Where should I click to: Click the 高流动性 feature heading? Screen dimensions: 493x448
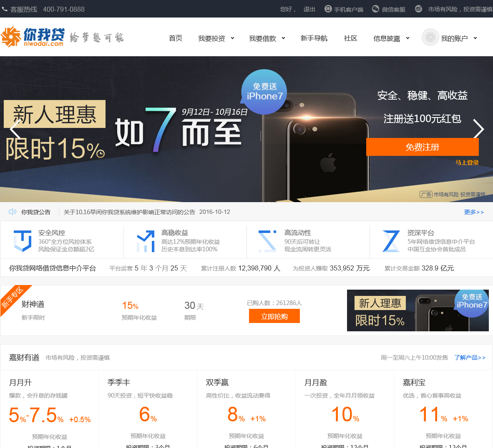pos(298,233)
